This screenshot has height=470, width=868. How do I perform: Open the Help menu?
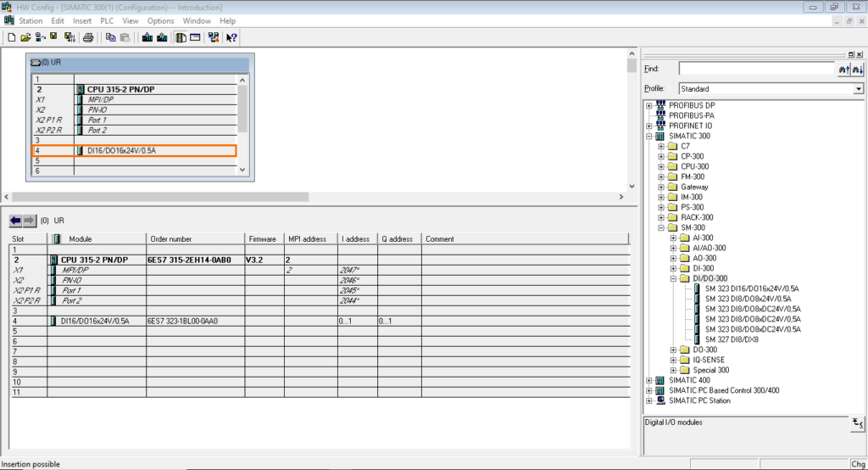click(227, 21)
